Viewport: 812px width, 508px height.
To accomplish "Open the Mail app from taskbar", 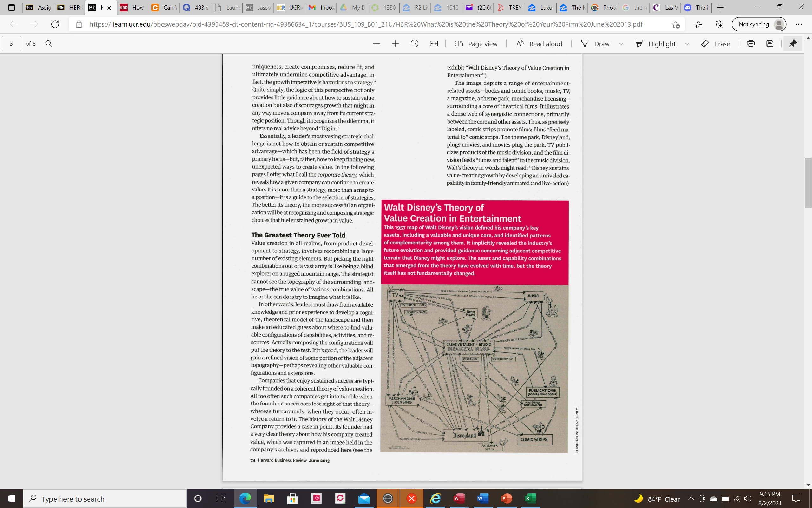I will [x=364, y=498].
